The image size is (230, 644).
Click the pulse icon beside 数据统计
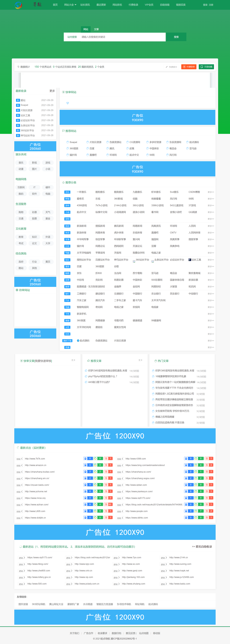18,67
